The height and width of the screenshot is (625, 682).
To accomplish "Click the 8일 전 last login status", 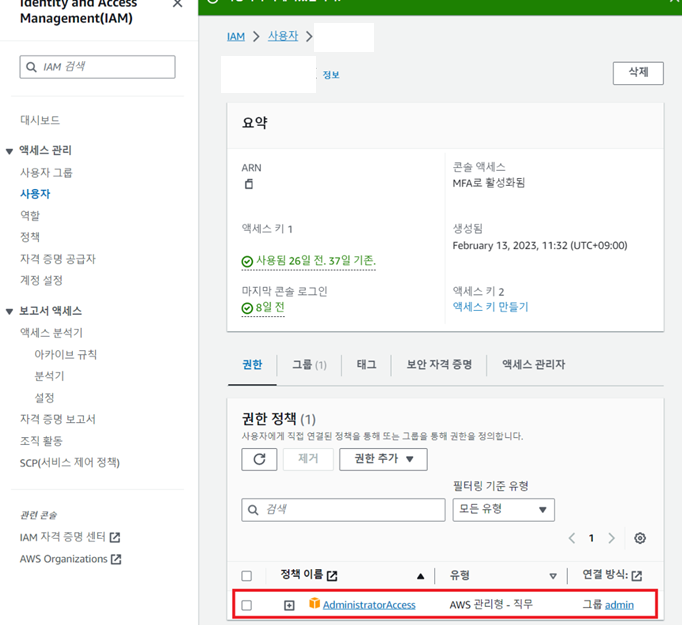I will (x=263, y=308).
